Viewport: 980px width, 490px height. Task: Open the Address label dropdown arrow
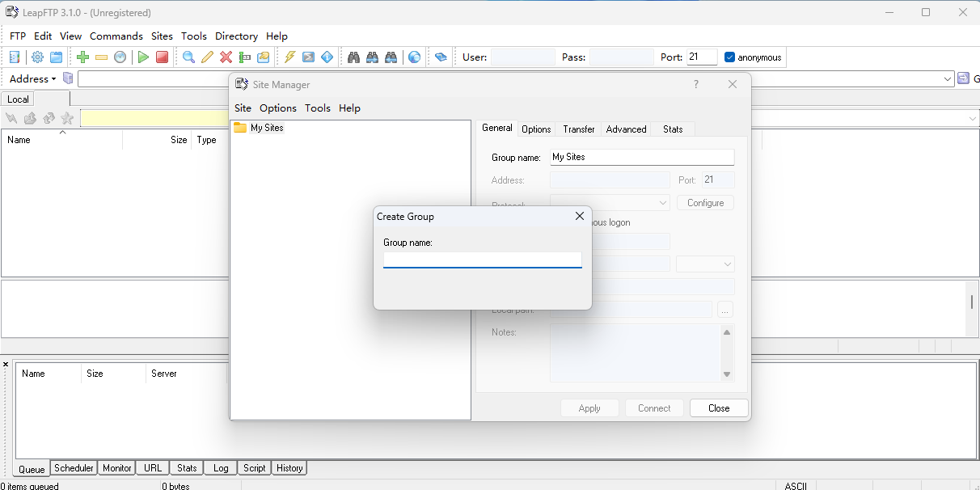coord(53,79)
